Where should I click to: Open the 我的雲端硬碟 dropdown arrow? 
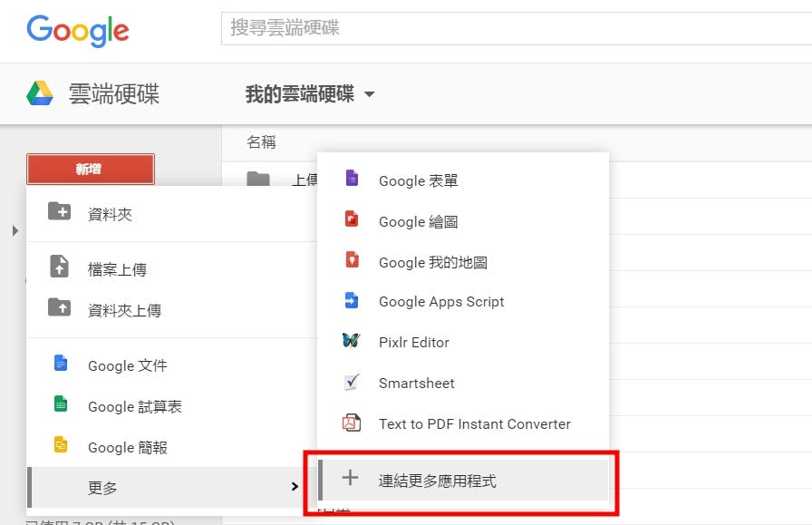pos(369,94)
